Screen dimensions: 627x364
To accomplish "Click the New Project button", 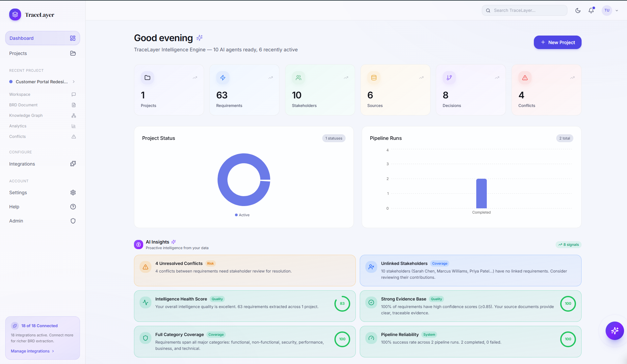I will pos(557,42).
